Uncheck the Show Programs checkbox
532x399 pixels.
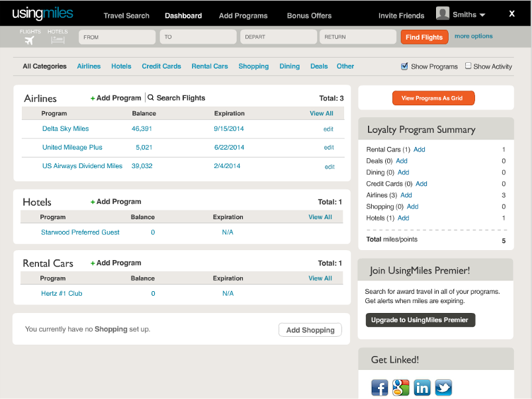coord(404,66)
